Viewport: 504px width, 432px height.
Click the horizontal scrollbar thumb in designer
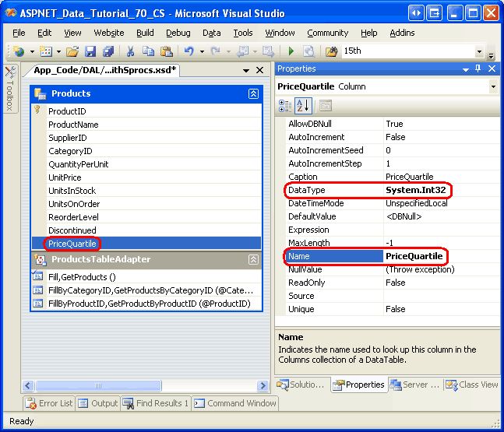(x=98, y=385)
